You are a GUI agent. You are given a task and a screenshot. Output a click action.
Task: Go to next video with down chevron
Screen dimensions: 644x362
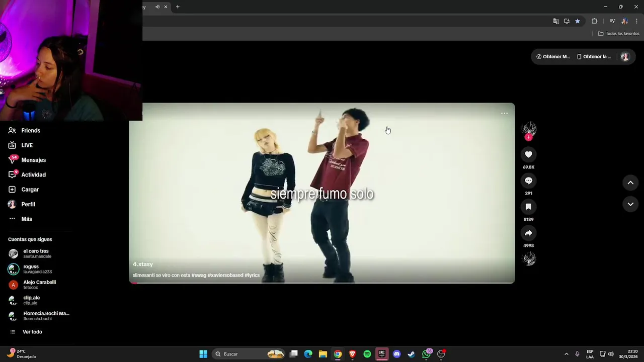click(x=630, y=204)
